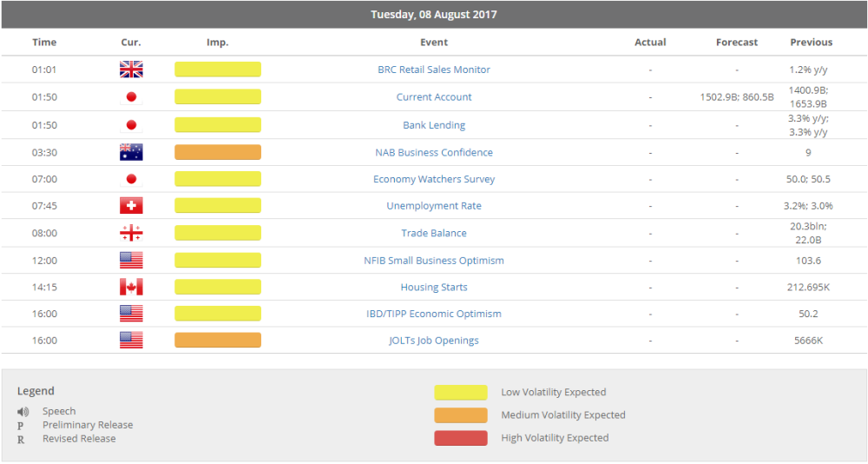868x464 pixels.
Task: Click the UK flag in the BRC row
Action: point(131,70)
